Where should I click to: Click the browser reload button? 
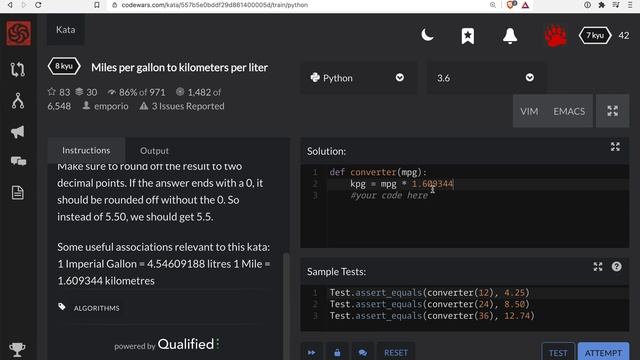[38, 5]
